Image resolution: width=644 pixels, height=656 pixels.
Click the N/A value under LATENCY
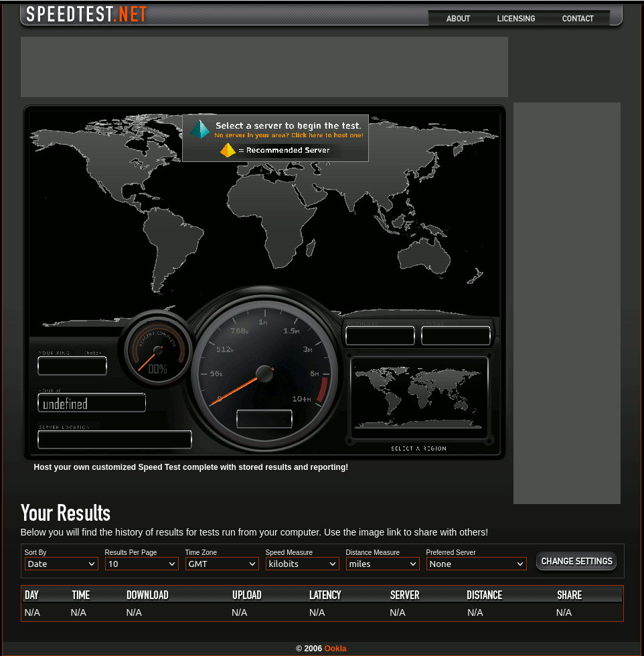coord(317,612)
